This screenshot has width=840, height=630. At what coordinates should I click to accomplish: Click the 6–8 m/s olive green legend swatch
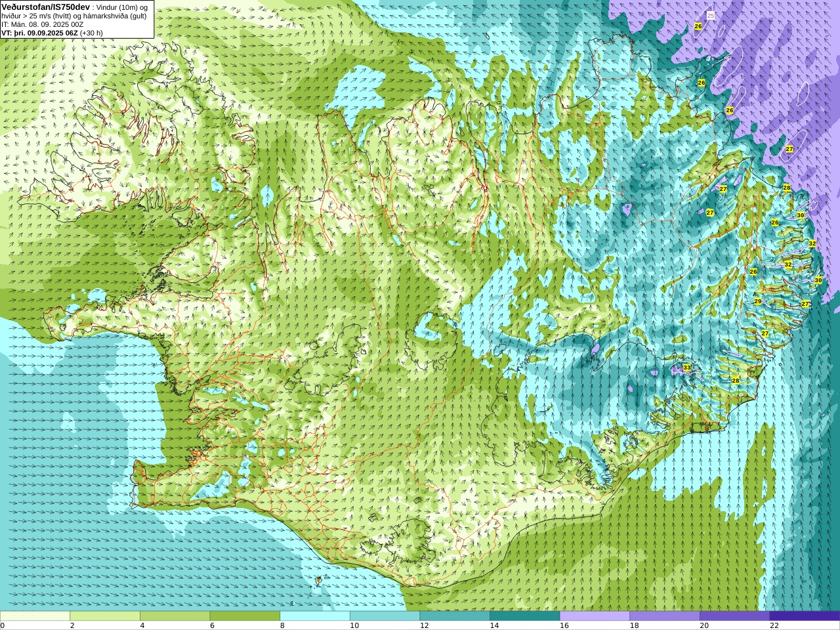tap(245, 616)
